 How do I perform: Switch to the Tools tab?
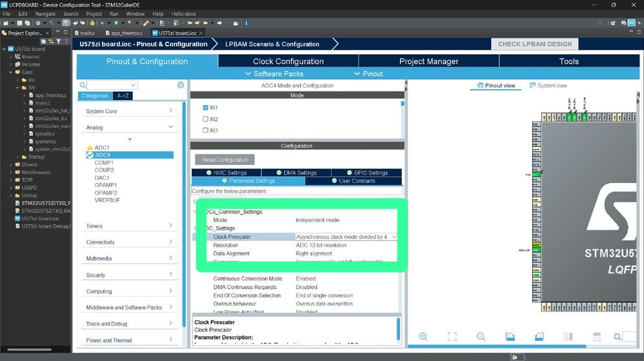pyautogui.click(x=569, y=61)
